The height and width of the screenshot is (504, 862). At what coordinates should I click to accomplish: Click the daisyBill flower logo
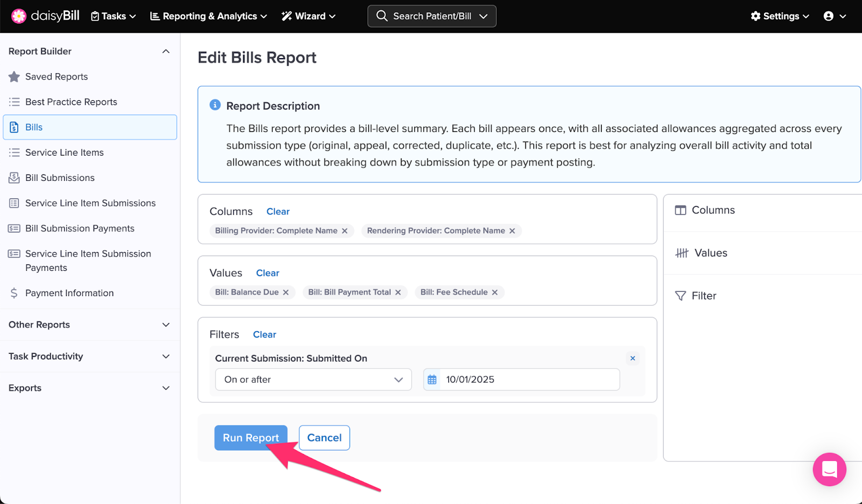pos(19,16)
